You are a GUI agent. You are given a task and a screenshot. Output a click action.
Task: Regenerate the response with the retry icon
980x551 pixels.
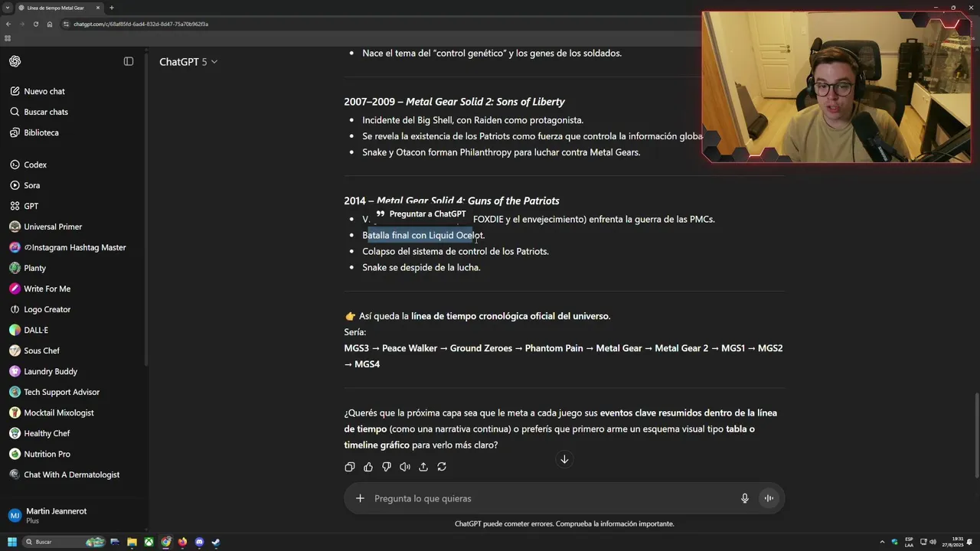click(x=442, y=467)
